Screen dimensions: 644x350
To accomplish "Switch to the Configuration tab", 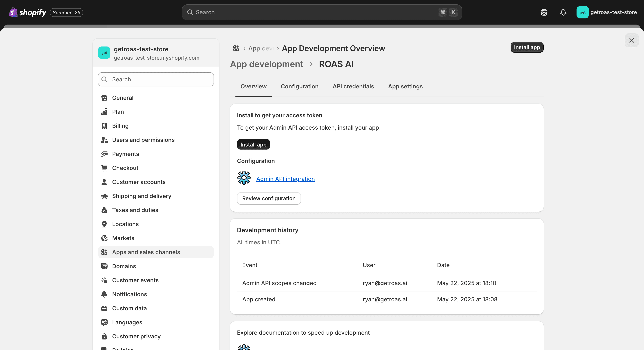I will click(299, 86).
